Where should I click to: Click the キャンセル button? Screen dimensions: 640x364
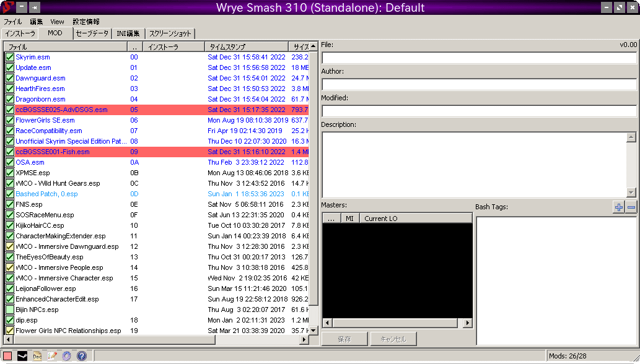(x=393, y=339)
